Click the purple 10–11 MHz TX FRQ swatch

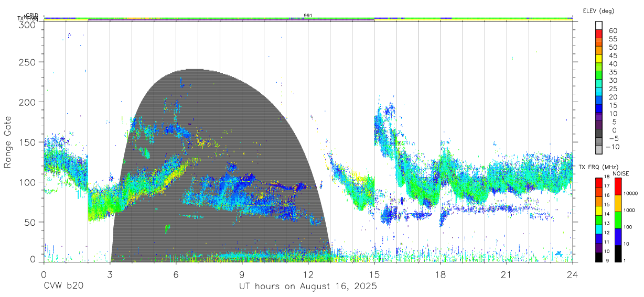(x=599, y=247)
